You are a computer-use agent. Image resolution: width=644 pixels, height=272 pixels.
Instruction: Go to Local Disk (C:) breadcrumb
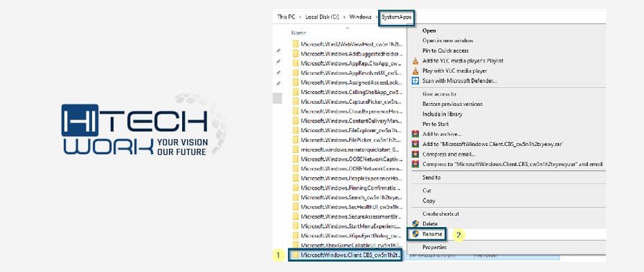tap(322, 17)
